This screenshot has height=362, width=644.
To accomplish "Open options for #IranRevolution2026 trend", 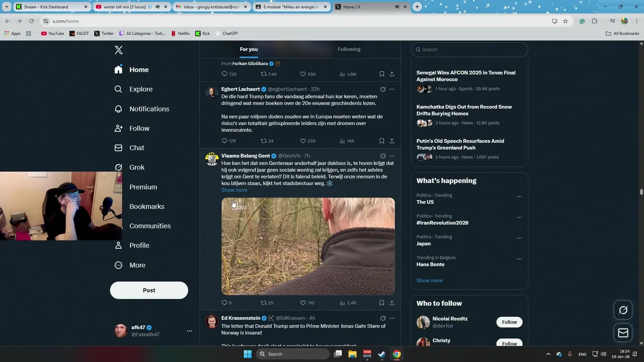I will pyautogui.click(x=519, y=217).
